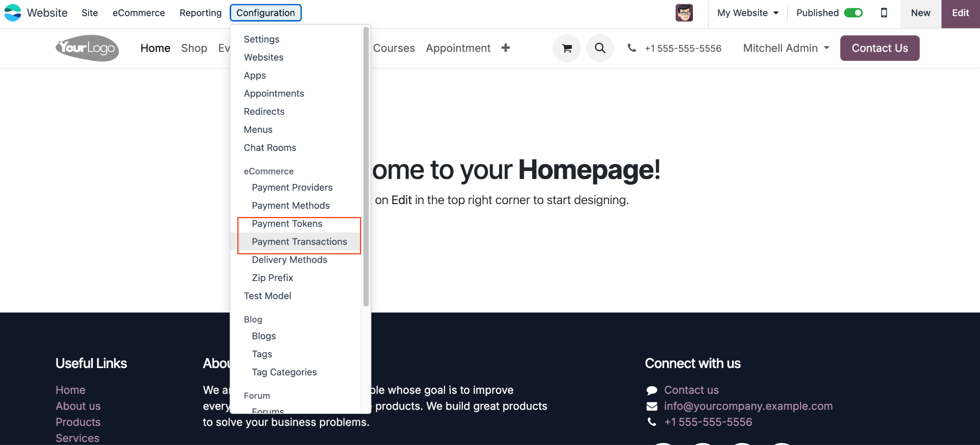Open the Mitchell Admin user dropdown
980x445 pixels.
(x=786, y=48)
